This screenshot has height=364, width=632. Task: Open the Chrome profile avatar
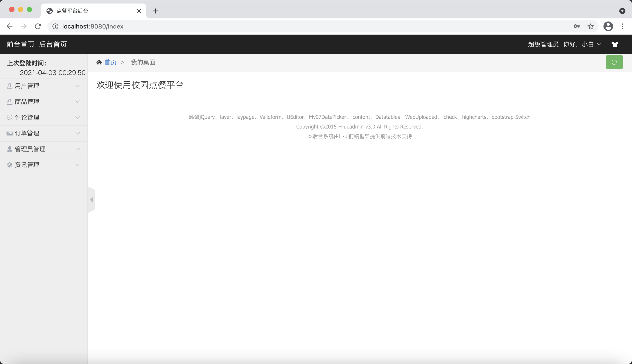[x=608, y=26]
